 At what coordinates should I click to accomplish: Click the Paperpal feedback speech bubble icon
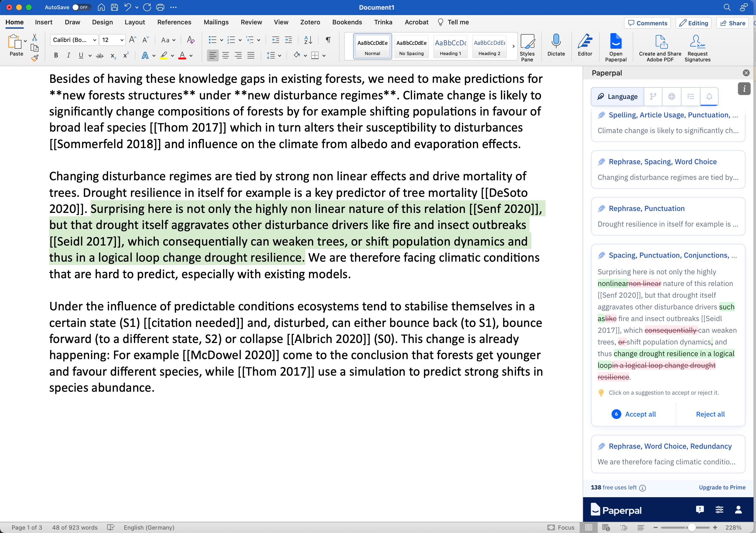(700, 510)
